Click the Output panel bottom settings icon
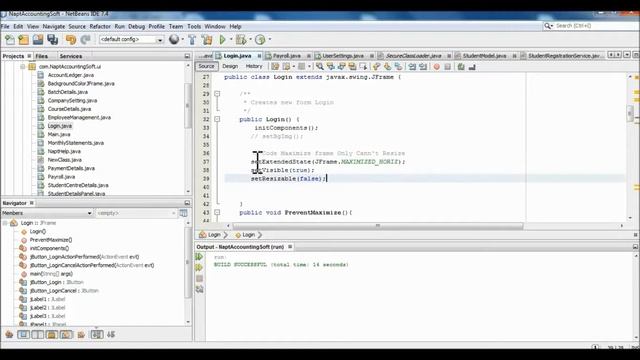Image resolution: width=640 pixels, height=360 pixels. pos(199,289)
